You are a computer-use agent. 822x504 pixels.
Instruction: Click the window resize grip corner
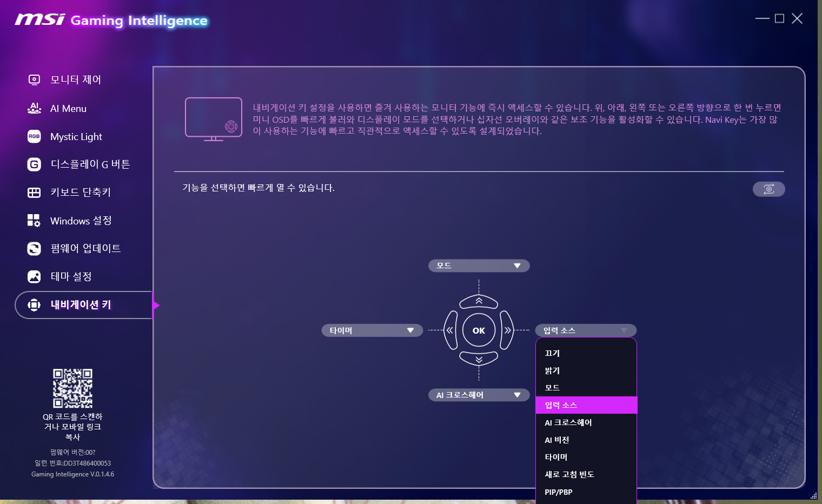(x=813, y=495)
